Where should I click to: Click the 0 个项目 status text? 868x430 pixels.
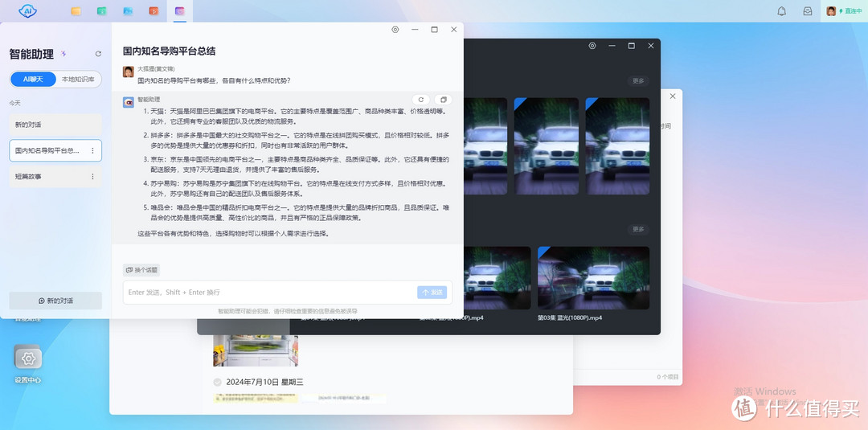668,377
